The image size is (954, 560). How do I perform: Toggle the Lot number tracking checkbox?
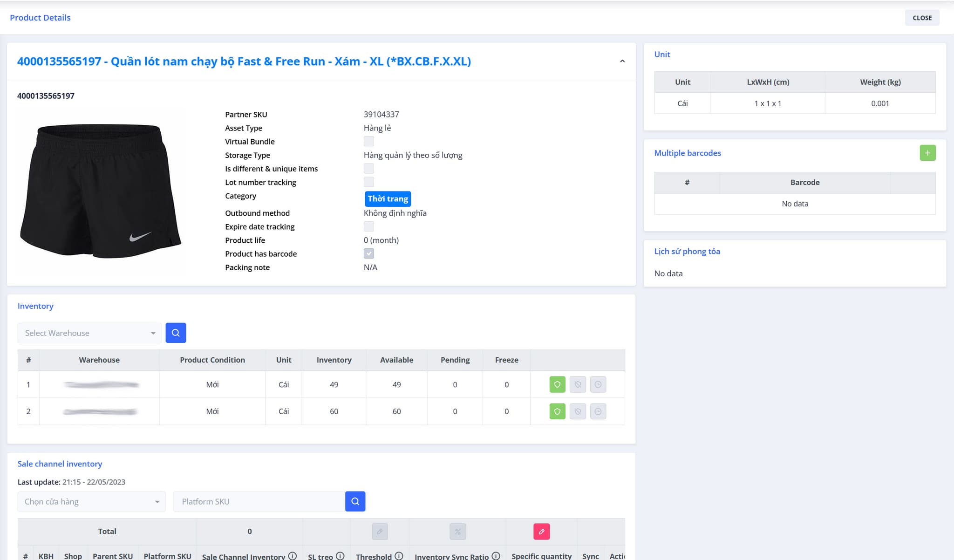click(368, 182)
